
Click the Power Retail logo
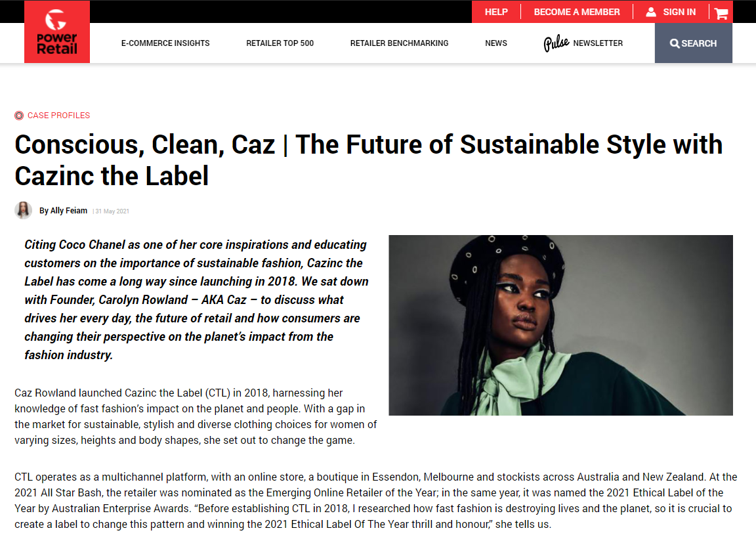[57, 32]
